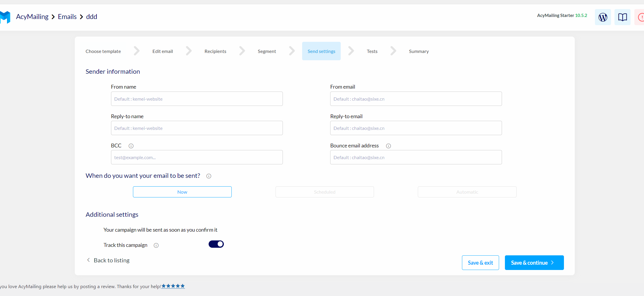Select the Automatic sending option
This screenshot has height=296, width=644.
467,192
